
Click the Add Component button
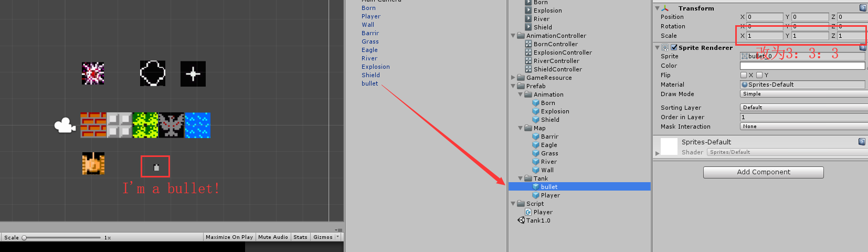(x=764, y=172)
